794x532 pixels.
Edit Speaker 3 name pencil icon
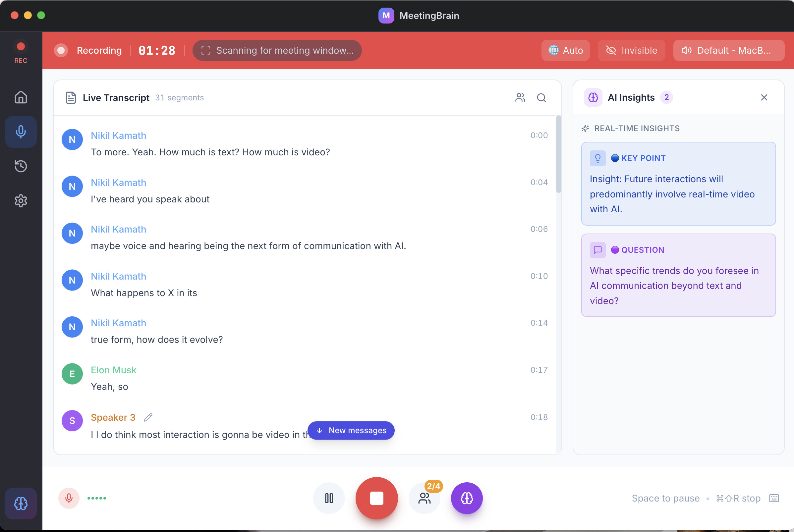(x=148, y=417)
